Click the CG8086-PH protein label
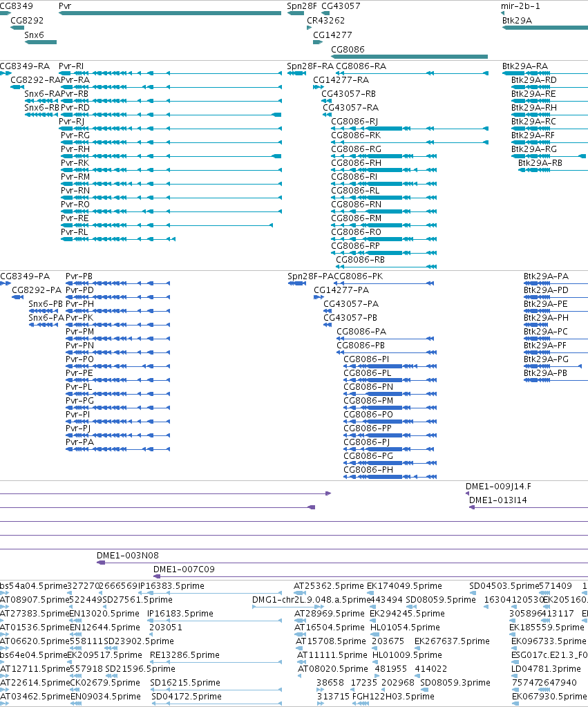This screenshot has width=588, height=707. pos(368,470)
